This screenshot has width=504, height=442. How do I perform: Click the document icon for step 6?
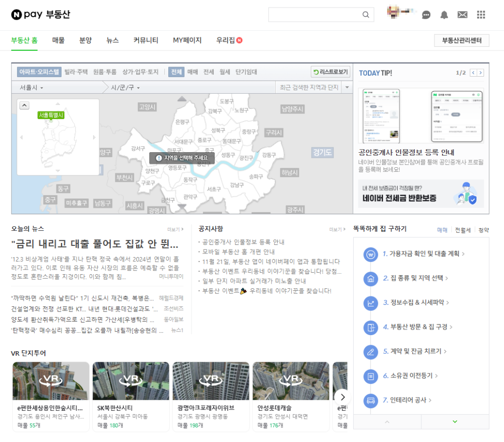point(370,376)
